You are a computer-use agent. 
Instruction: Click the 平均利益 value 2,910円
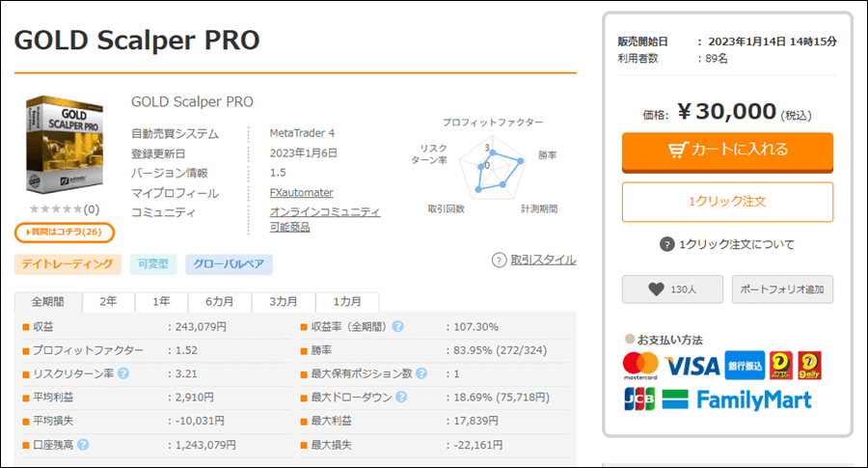coord(194,398)
